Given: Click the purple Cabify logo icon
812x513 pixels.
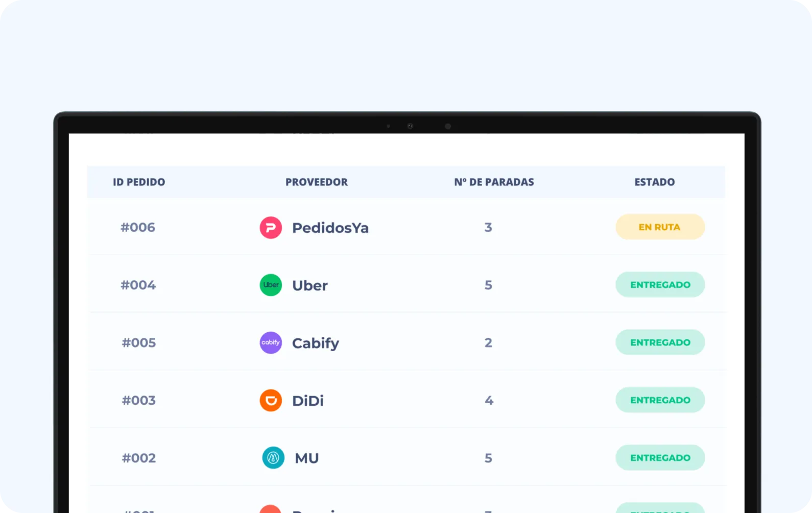Looking at the screenshot, I should tap(271, 343).
